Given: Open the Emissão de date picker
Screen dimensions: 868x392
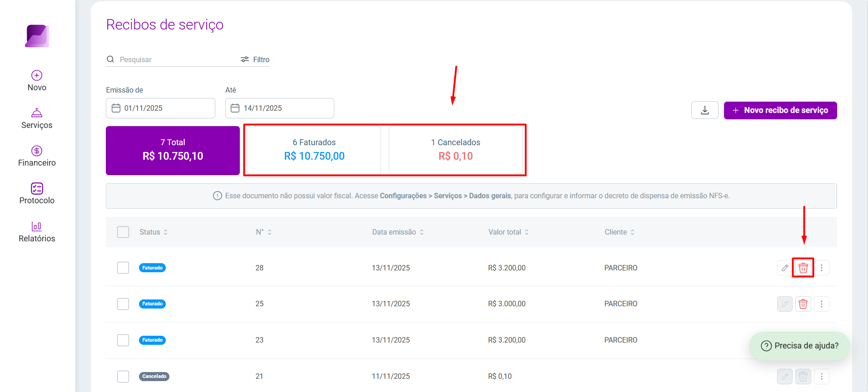Looking at the screenshot, I should [x=160, y=108].
